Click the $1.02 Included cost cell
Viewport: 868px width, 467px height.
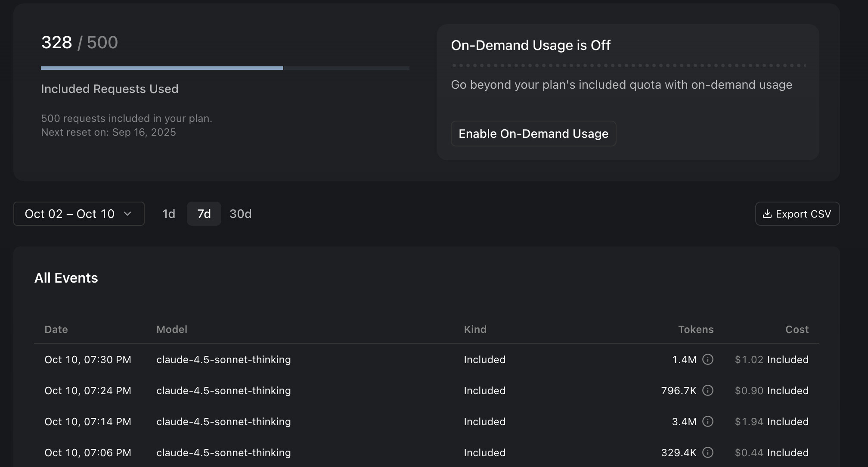[x=772, y=360]
